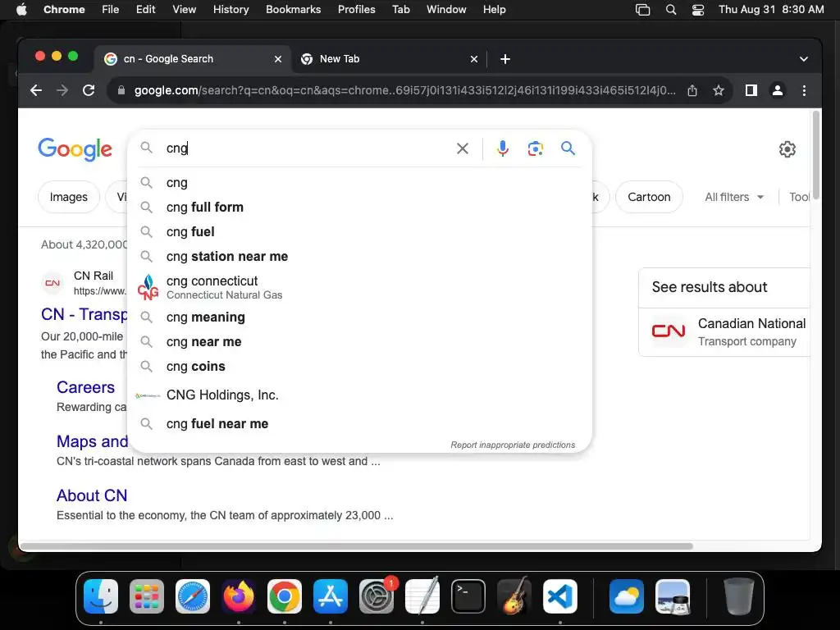Open Weather app from the dock
Viewport: 840px width, 630px height.
[x=626, y=596]
